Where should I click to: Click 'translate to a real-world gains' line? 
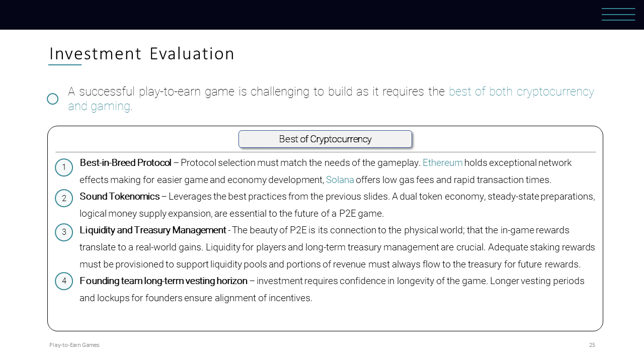coord(337,247)
